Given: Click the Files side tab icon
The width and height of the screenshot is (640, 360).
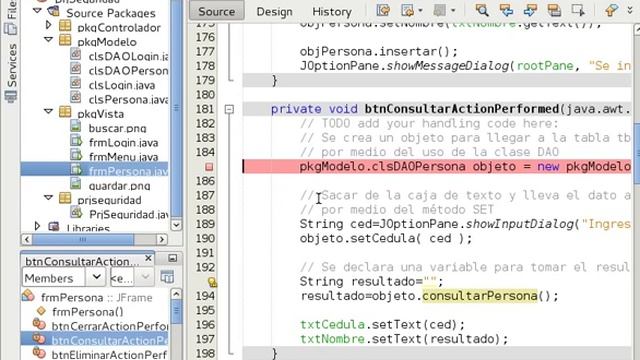Looking at the screenshot, I should (11, 29).
